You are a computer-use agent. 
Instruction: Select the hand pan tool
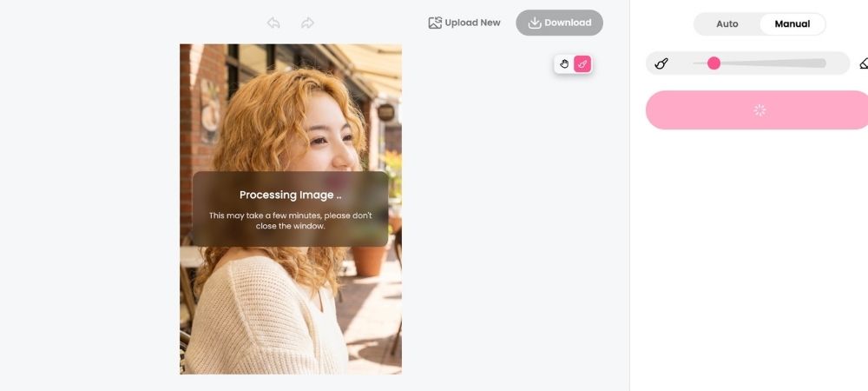[x=564, y=64]
